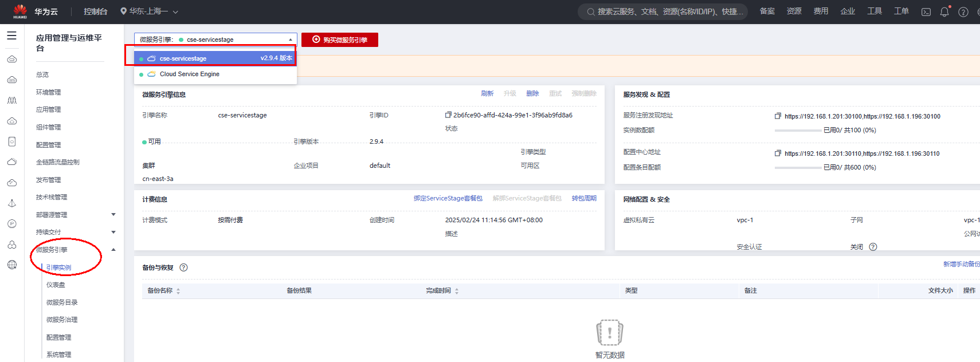
Task: Open 资源 in top navigation
Action: [794, 11]
